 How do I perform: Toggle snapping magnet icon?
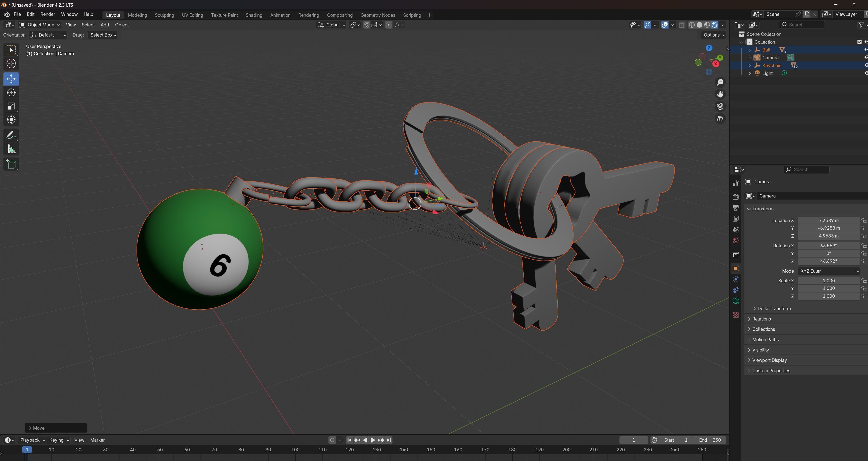point(367,25)
